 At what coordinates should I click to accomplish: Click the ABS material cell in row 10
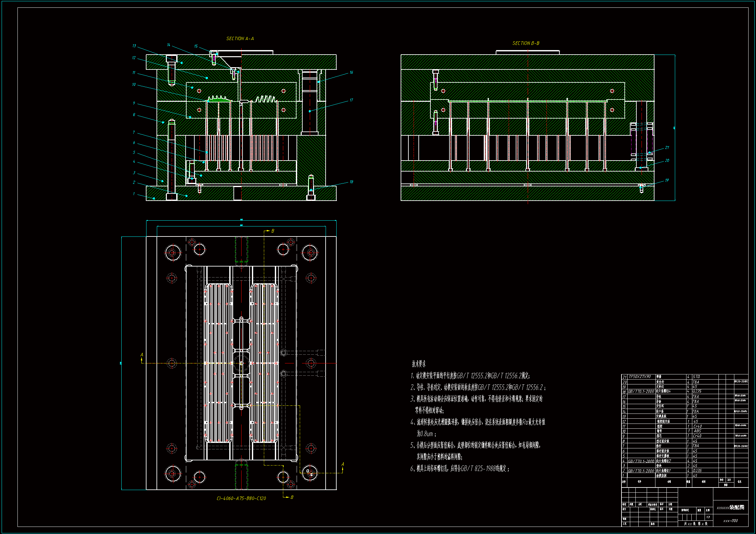click(x=697, y=431)
